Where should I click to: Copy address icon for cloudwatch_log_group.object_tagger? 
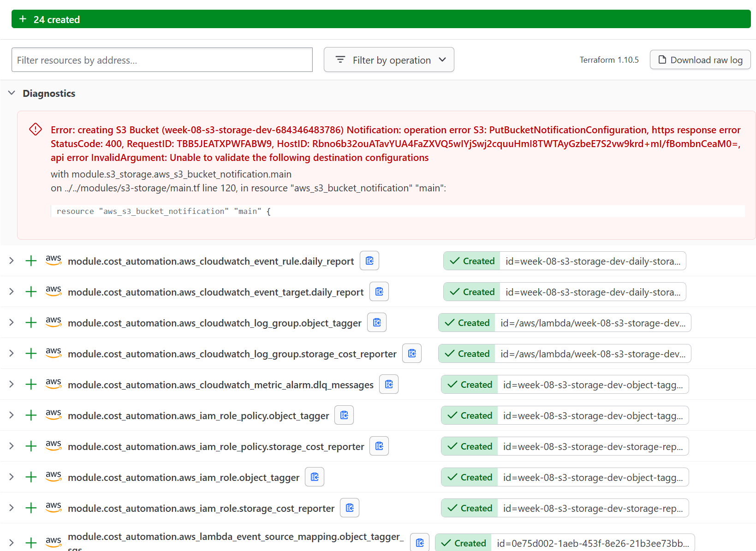point(377,322)
